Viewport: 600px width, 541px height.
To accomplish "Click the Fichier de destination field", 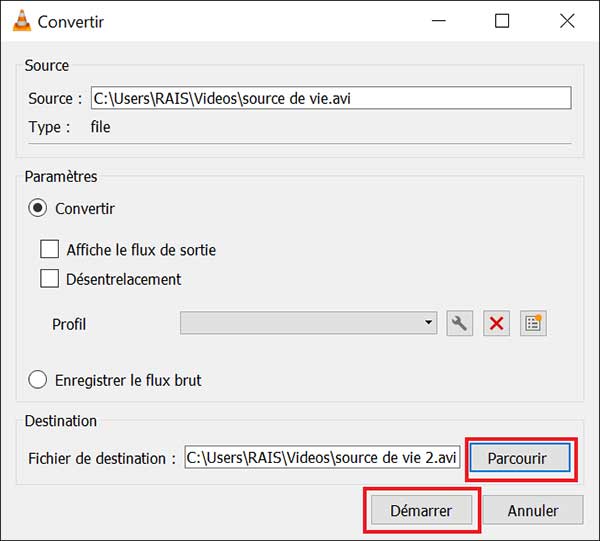I will [322, 457].
